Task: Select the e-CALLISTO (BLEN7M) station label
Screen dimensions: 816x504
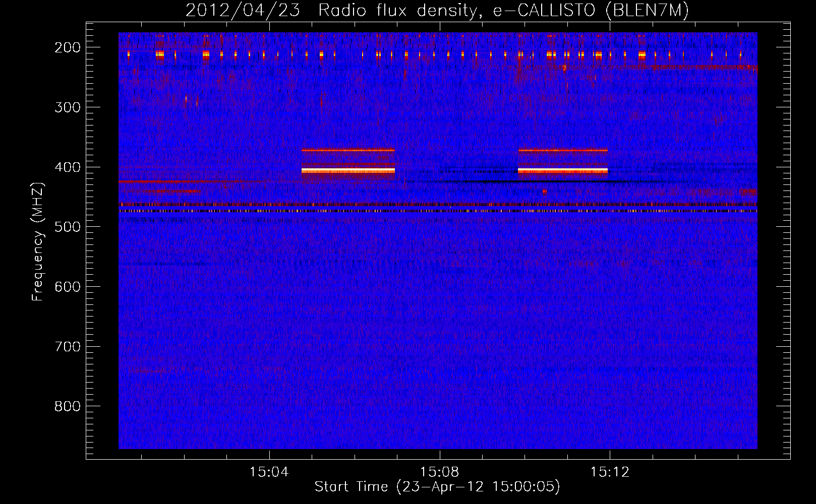Action: point(591,11)
